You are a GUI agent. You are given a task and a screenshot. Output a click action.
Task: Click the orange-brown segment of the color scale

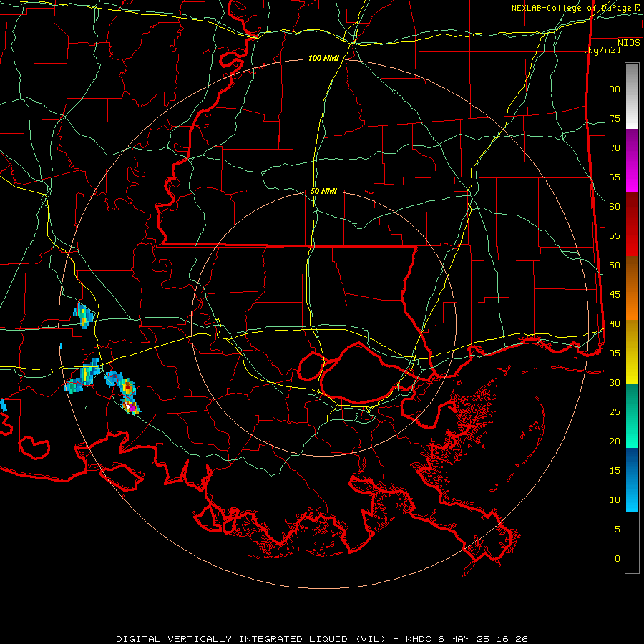click(632, 288)
